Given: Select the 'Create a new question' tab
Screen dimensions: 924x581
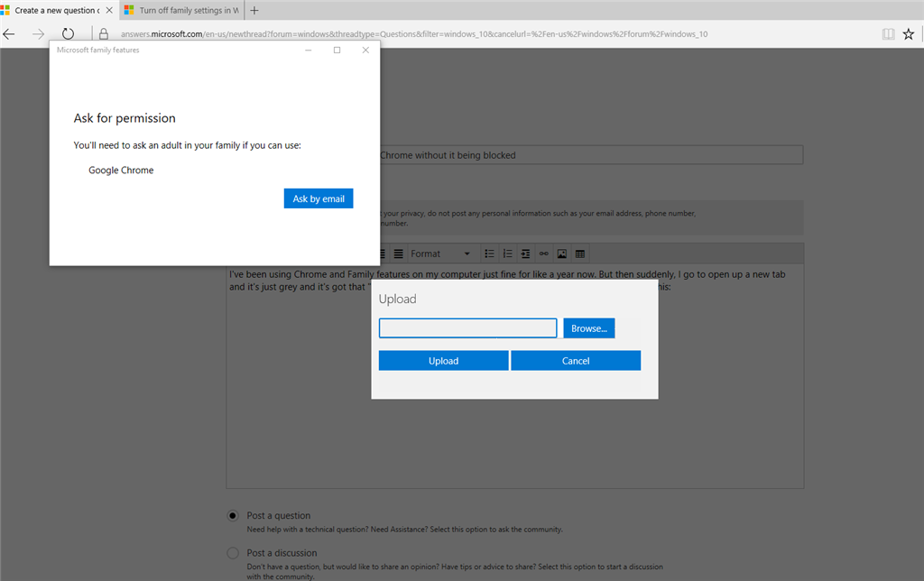Looking at the screenshot, I should pos(57,10).
